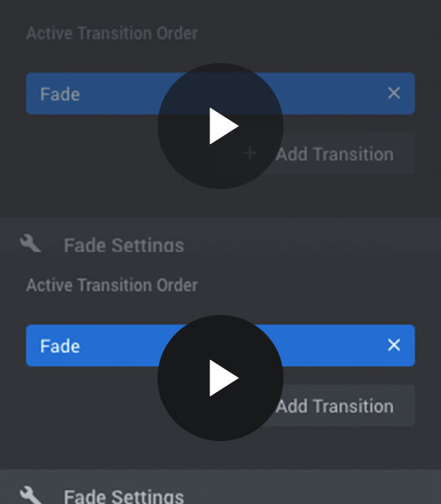Play the lower bright video preview

220,378
